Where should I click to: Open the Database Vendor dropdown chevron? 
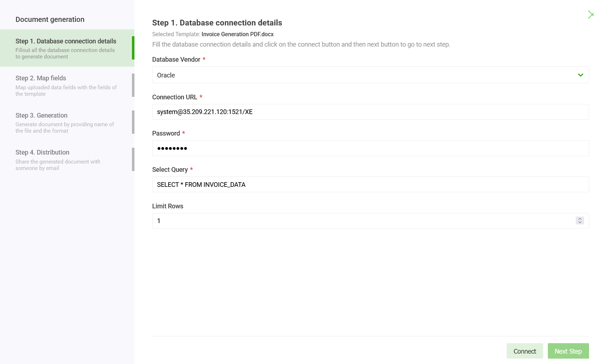point(580,75)
